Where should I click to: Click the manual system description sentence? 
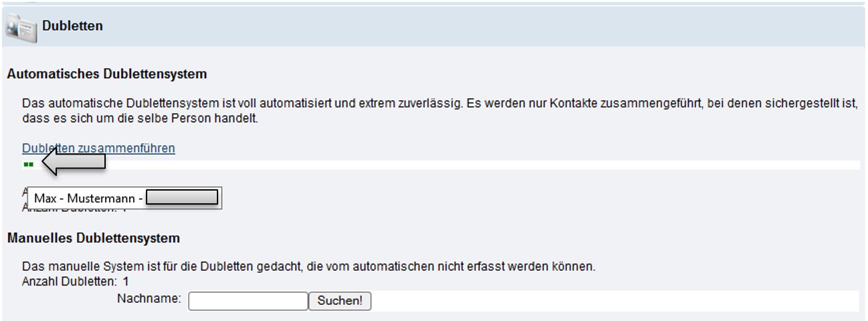[x=308, y=267]
